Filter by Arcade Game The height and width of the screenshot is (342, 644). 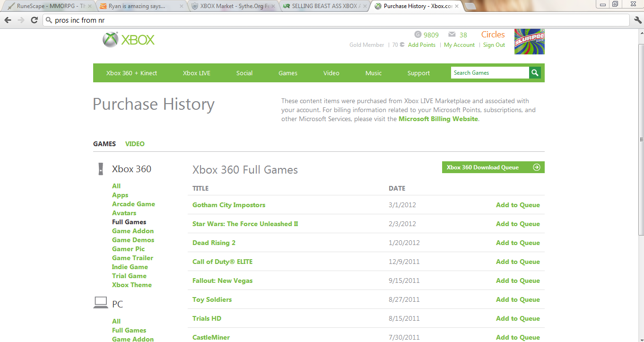(x=133, y=204)
